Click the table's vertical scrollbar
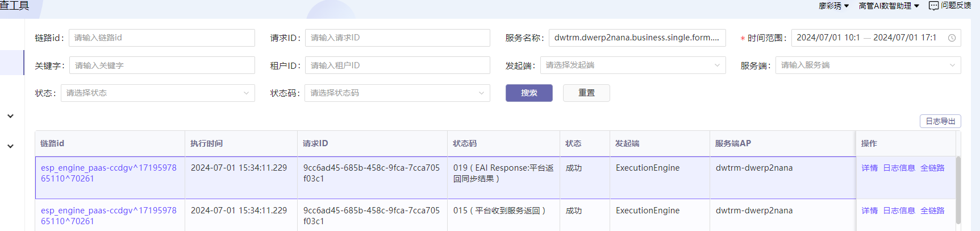The width and height of the screenshot is (980, 231). click(958, 190)
